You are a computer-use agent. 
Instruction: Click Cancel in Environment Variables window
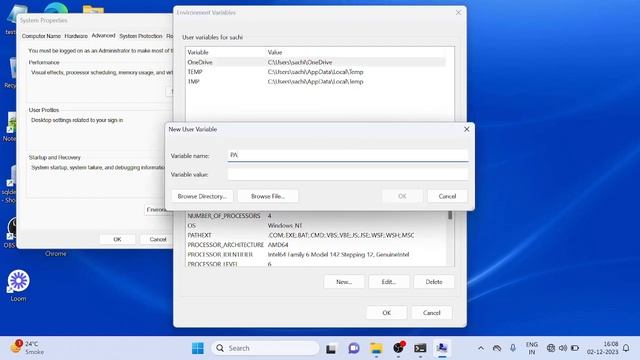(x=431, y=313)
